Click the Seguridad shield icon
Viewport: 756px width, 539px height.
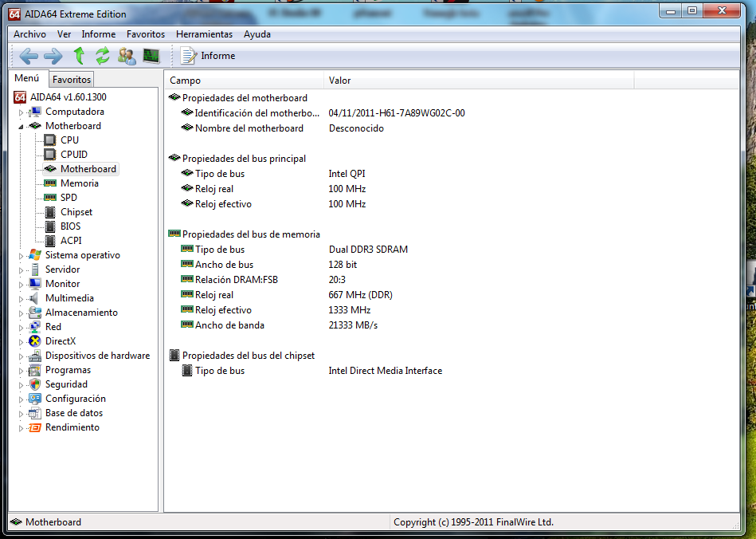click(35, 384)
